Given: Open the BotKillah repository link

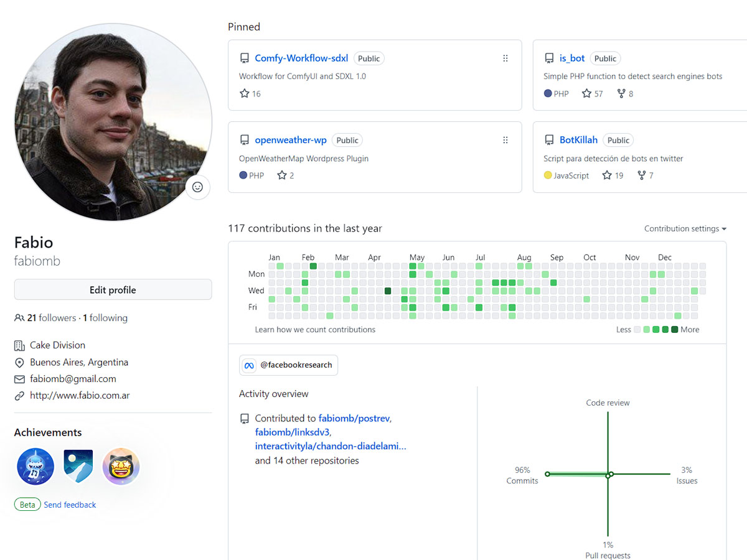Looking at the screenshot, I should pyautogui.click(x=578, y=140).
